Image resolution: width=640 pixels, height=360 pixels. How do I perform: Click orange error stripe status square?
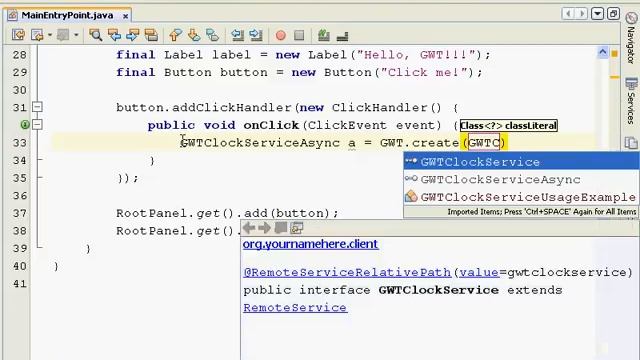click(x=614, y=53)
